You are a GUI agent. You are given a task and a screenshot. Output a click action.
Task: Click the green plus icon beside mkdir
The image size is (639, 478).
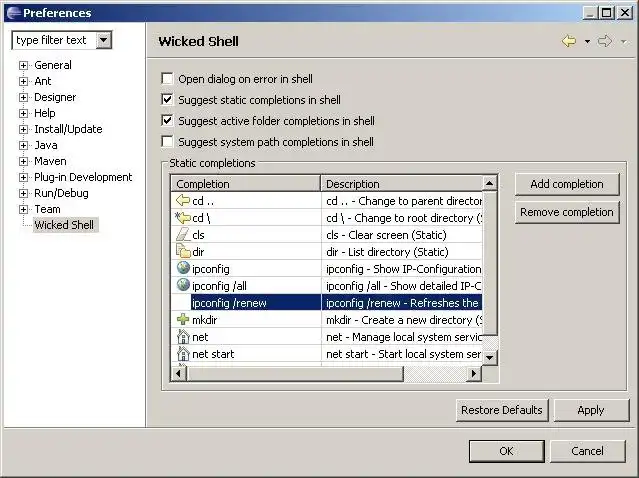tap(183, 319)
